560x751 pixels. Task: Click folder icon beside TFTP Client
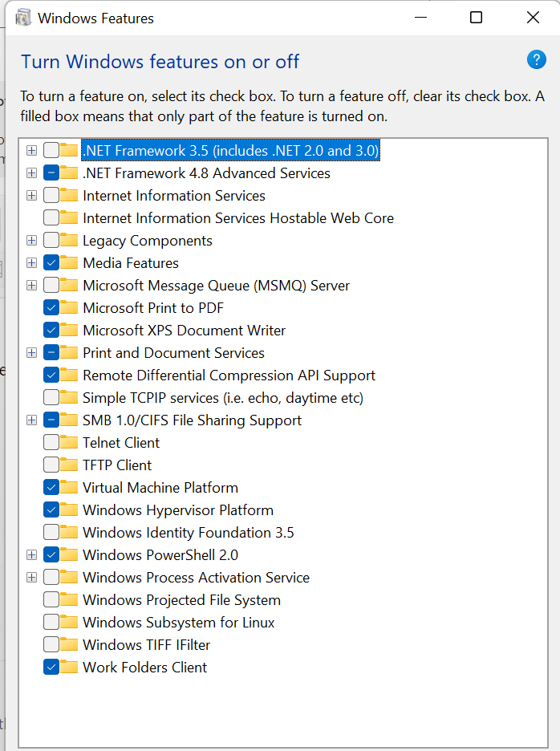pyautogui.click(x=69, y=465)
